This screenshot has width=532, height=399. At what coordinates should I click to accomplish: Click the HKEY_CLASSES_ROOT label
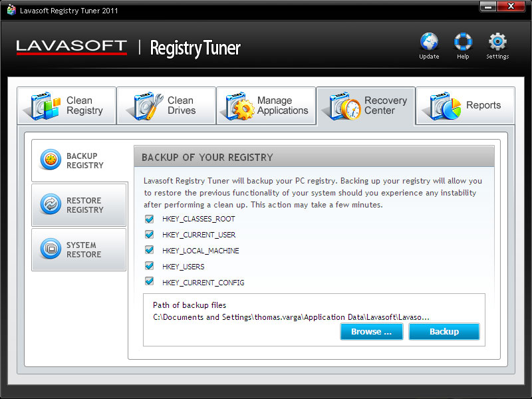pos(198,219)
